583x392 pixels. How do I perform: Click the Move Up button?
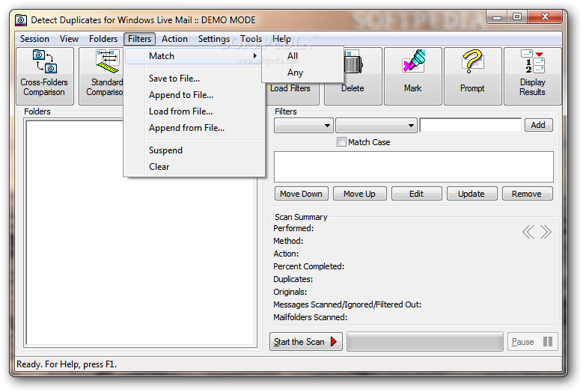pos(359,194)
